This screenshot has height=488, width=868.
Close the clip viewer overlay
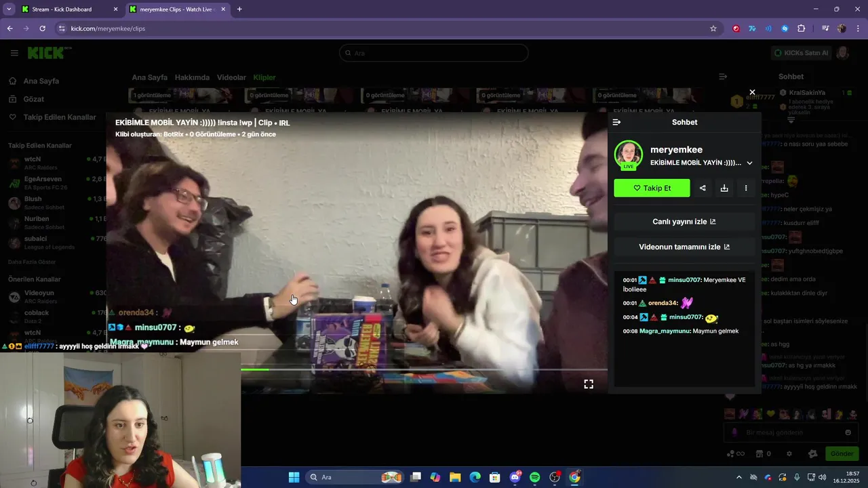point(752,92)
